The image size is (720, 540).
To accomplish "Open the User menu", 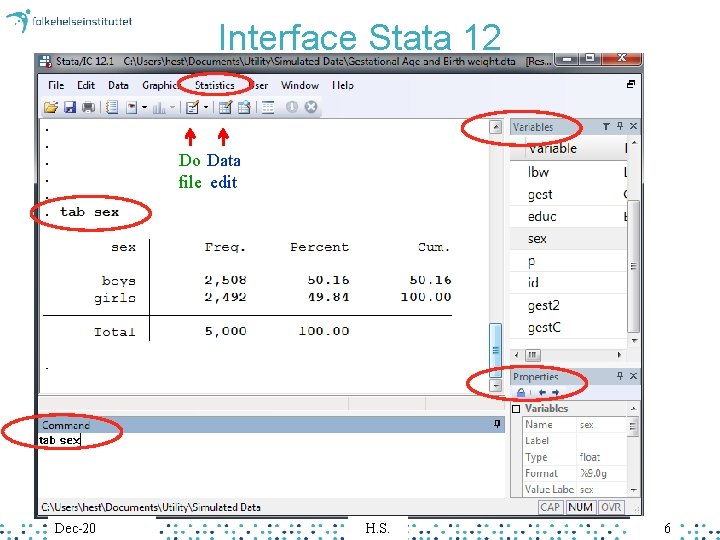I will click(x=259, y=85).
